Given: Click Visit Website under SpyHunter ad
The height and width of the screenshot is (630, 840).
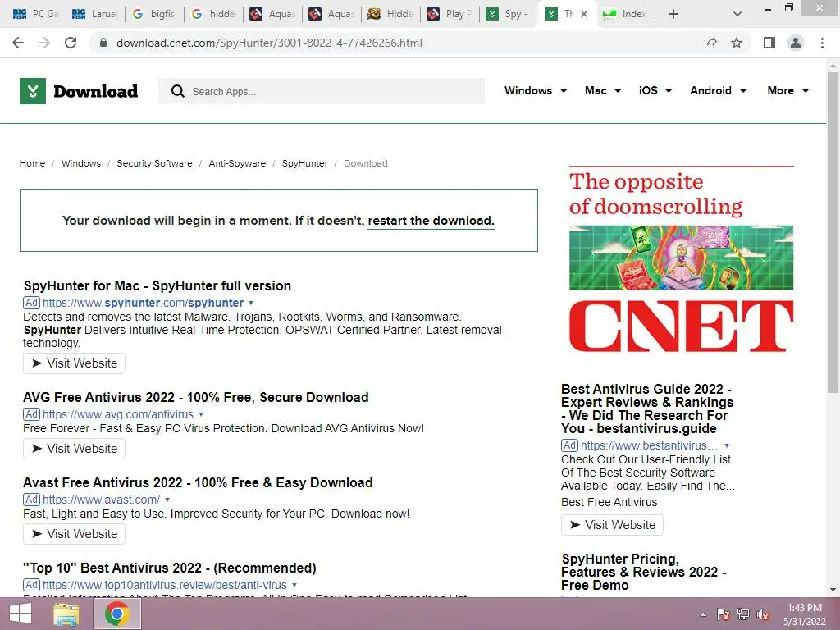Looking at the screenshot, I should pyautogui.click(x=74, y=363).
